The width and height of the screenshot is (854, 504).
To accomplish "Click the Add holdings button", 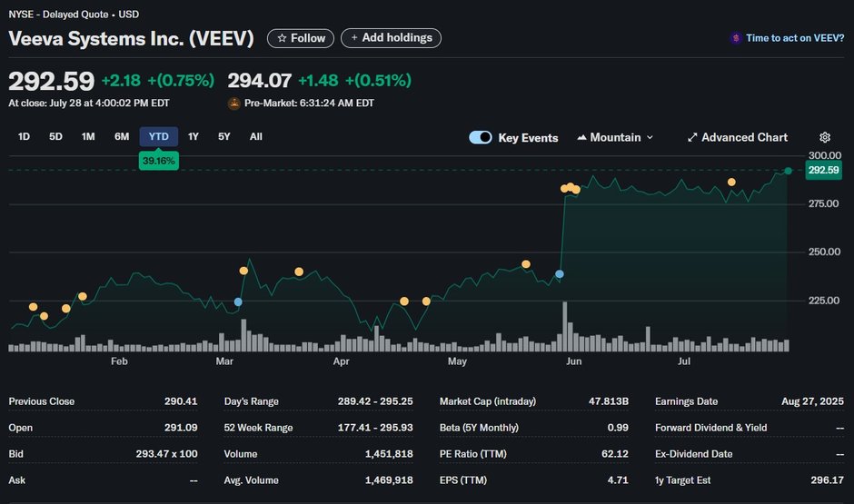I will click(x=391, y=38).
